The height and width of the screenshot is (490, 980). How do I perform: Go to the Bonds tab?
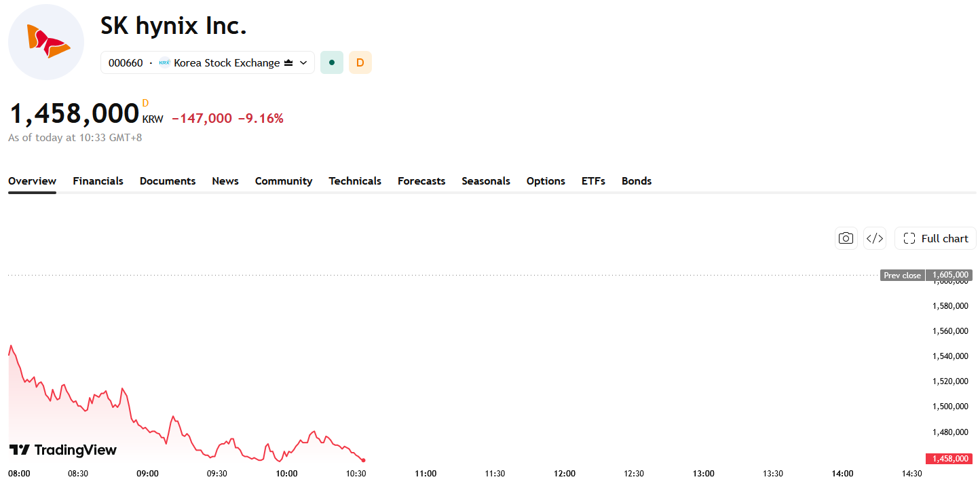point(637,181)
